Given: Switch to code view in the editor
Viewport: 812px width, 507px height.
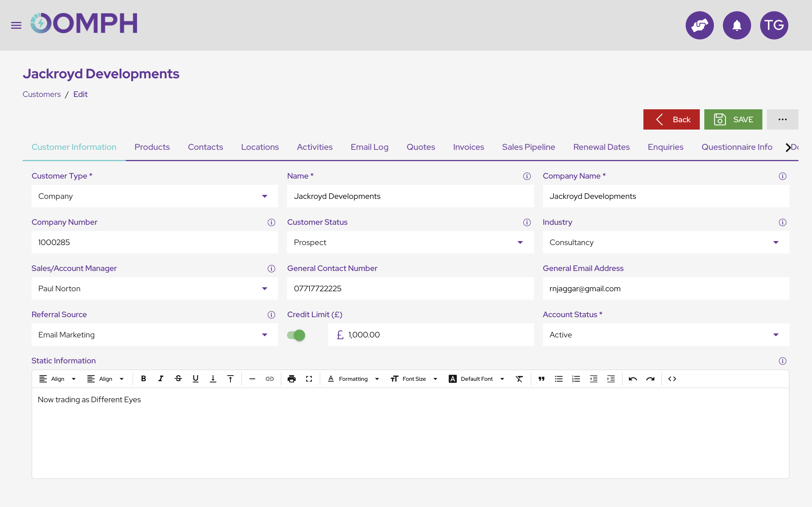Looking at the screenshot, I should [672, 379].
